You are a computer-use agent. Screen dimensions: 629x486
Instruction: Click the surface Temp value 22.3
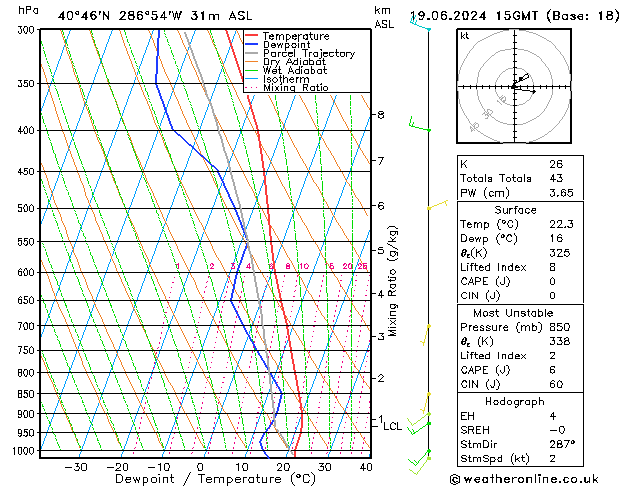point(561,224)
